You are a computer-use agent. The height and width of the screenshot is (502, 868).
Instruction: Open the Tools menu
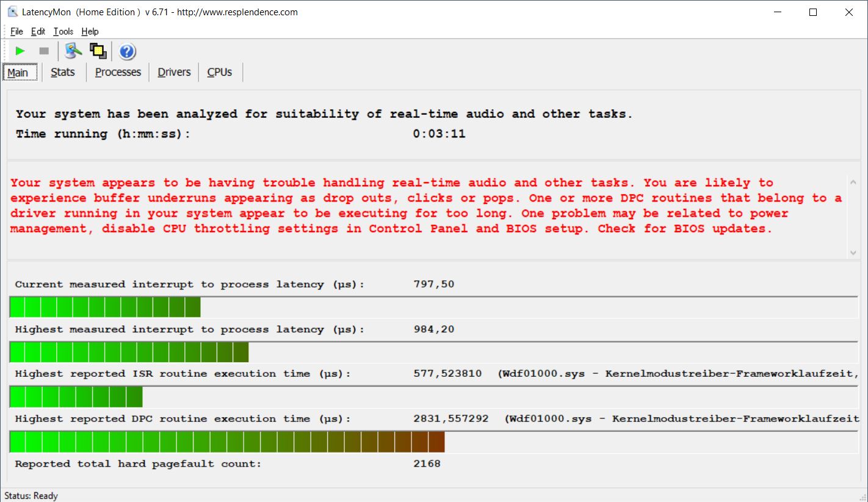(63, 31)
